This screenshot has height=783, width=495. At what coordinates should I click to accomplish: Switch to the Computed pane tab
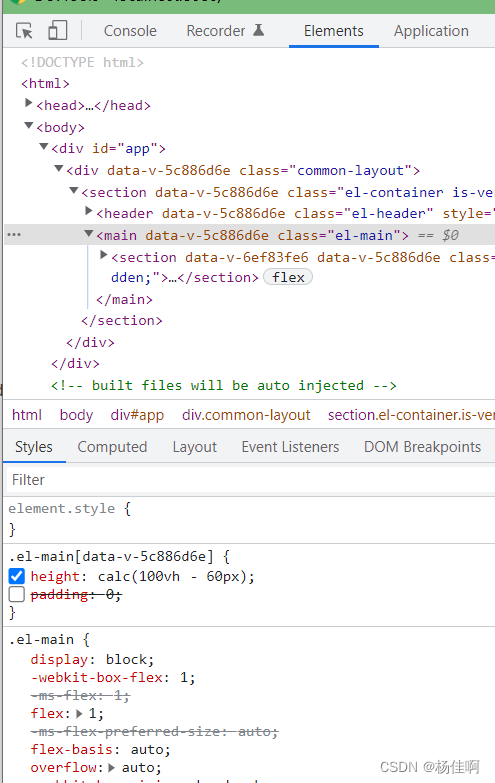click(112, 447)
